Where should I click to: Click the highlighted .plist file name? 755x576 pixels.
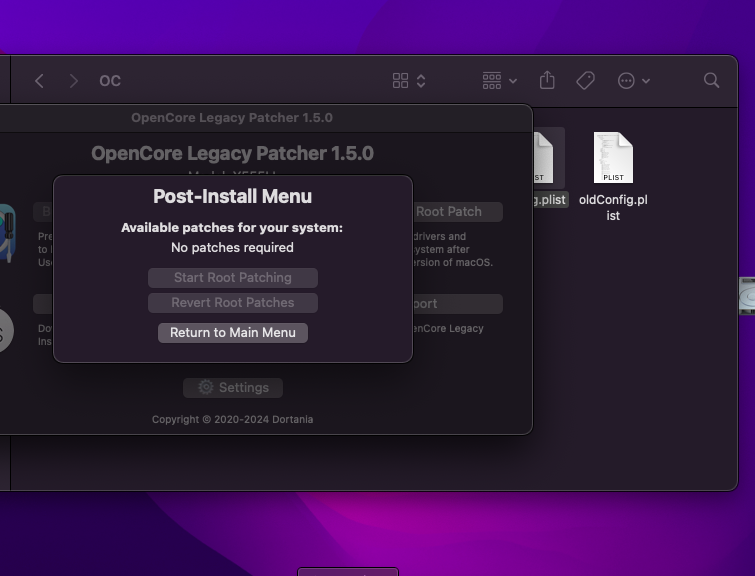tap(551, 199)
